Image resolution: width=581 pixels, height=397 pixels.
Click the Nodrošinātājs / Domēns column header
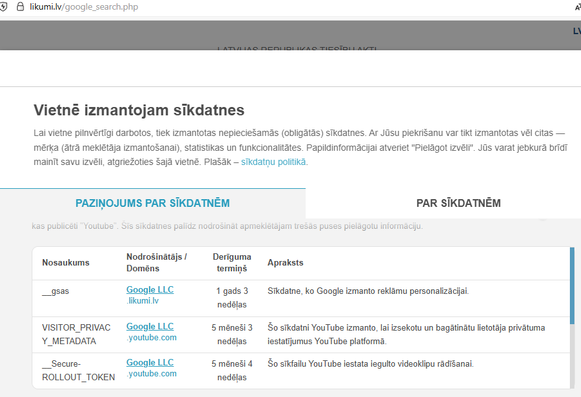point(156,262)
